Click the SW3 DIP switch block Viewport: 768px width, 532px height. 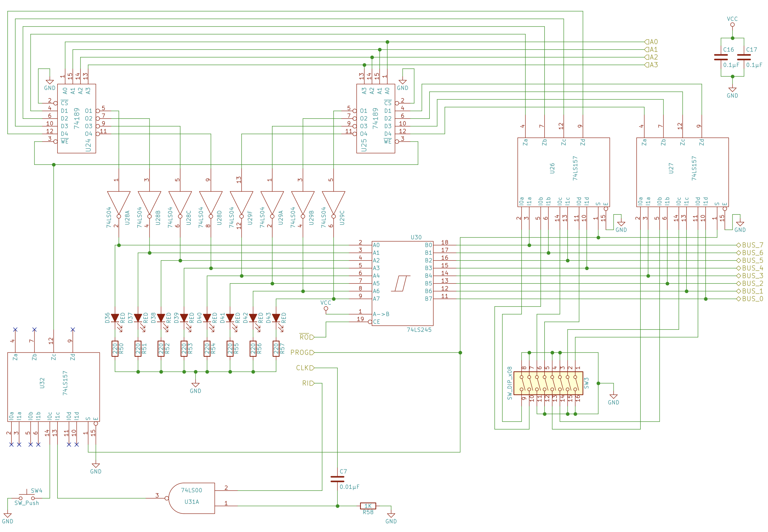point(548,383)
